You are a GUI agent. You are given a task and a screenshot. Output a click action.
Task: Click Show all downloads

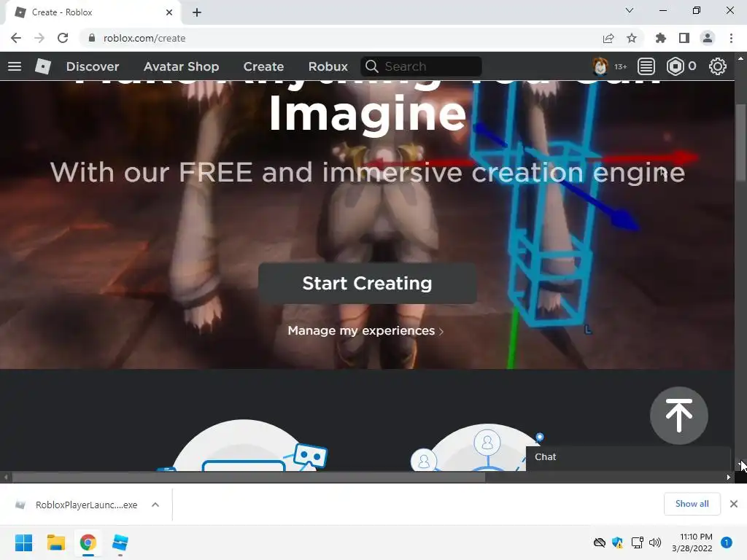tap(692, 504)
